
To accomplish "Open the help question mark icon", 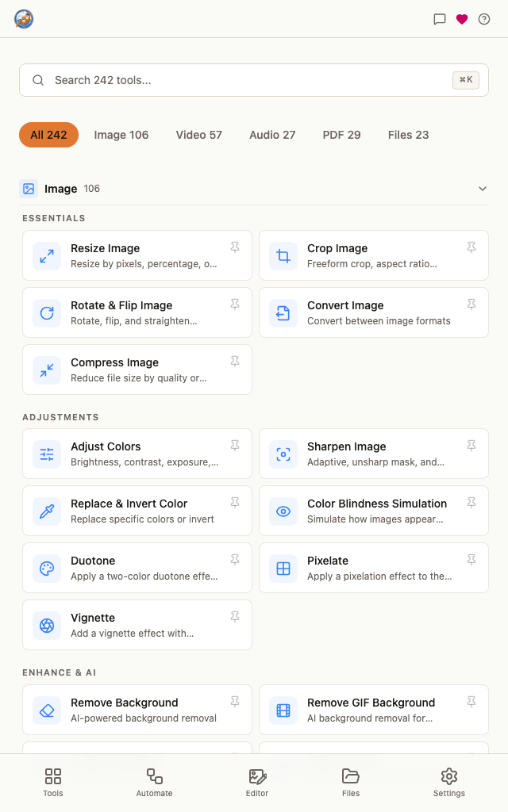I will (x=484, y=19).
